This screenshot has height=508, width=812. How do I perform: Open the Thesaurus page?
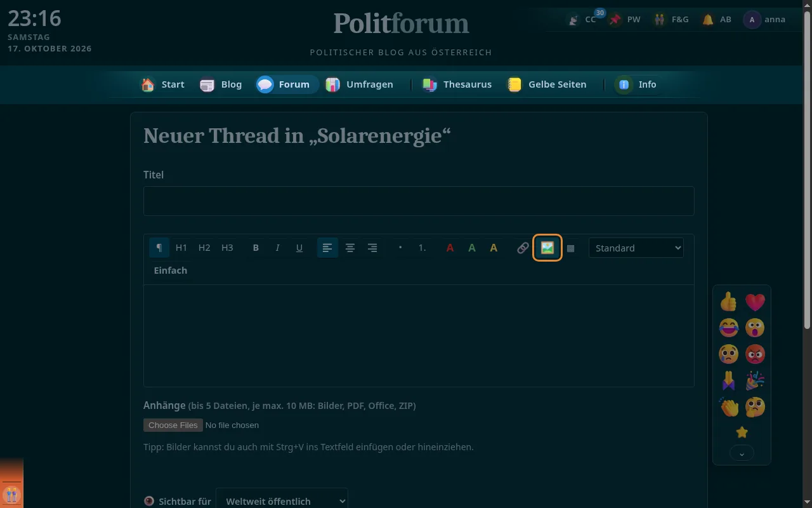pyautogui.click(x=457, y=84)
